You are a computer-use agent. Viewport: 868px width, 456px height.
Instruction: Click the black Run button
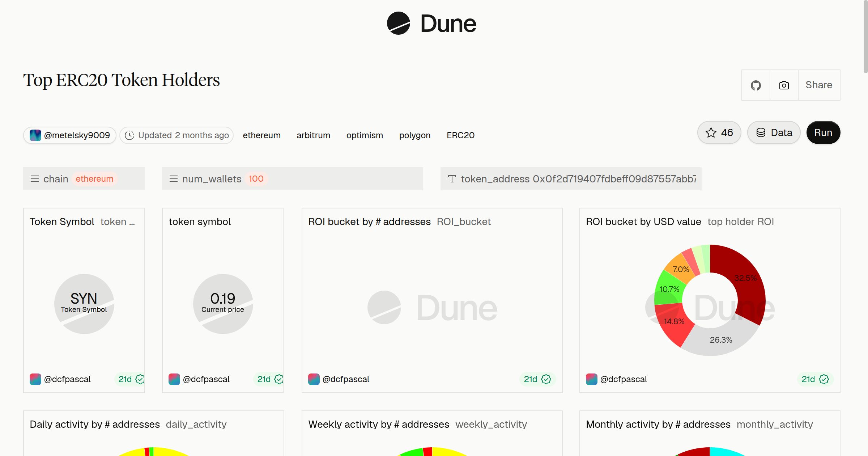coord(823,132)
